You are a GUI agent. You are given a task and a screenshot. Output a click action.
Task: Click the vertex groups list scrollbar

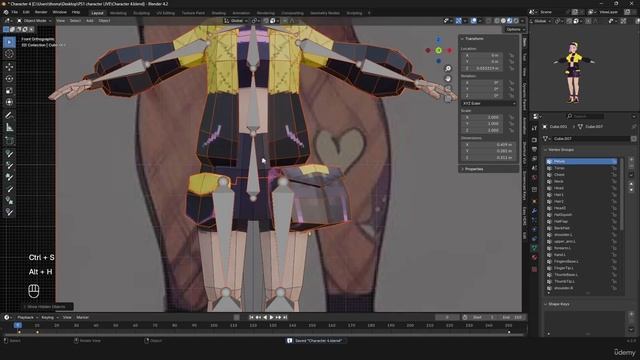pos(622,194)
